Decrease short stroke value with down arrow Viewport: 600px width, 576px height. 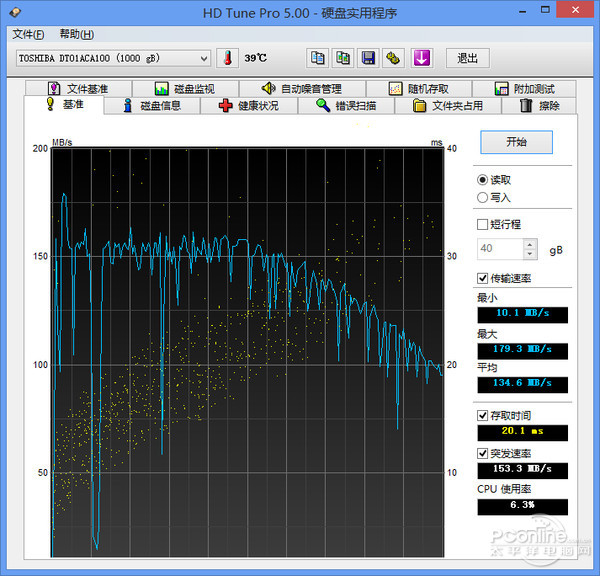530,252
